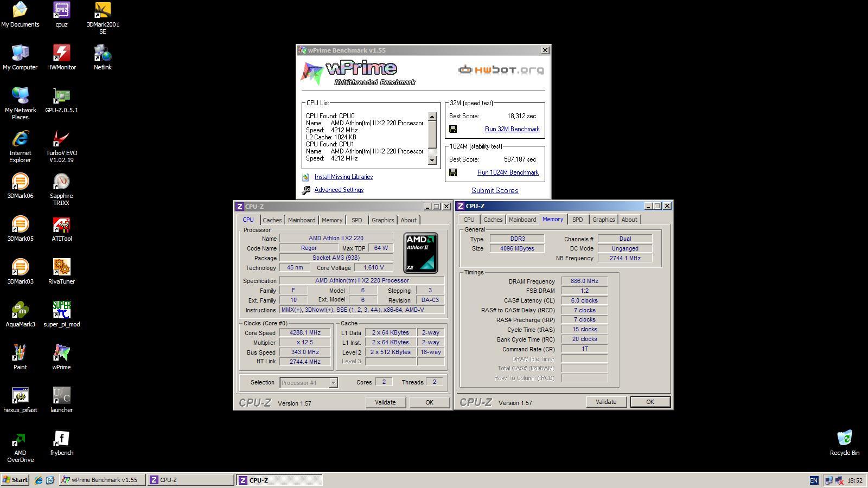
Task: Open Install Missing Libraries link
Action: click(343, 177)
